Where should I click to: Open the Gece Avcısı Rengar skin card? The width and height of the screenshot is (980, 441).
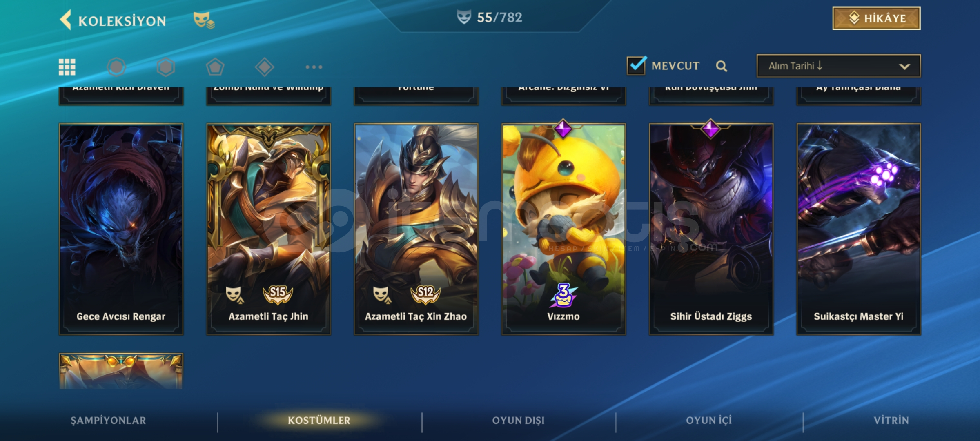pos(121,229)
